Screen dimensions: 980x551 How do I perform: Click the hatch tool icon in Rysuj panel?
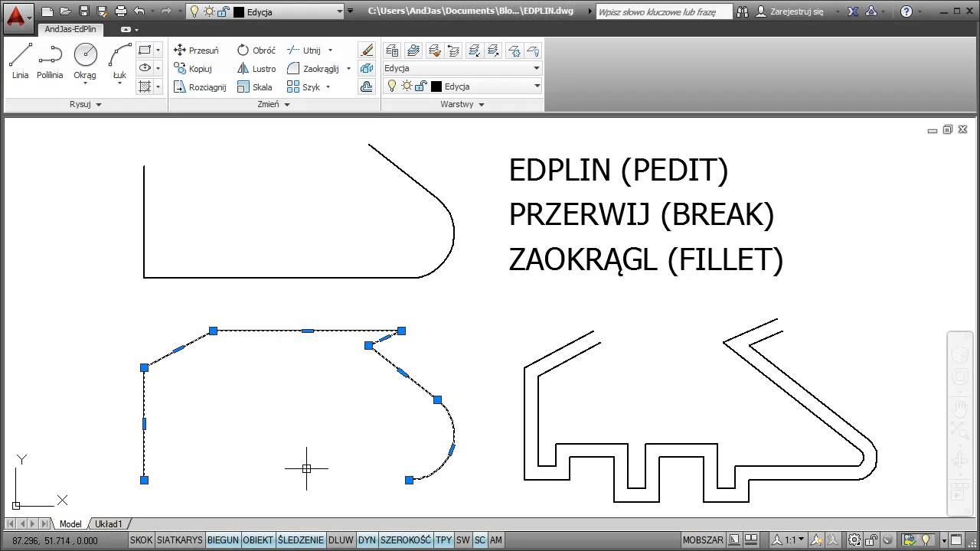[x=145, y=86]
